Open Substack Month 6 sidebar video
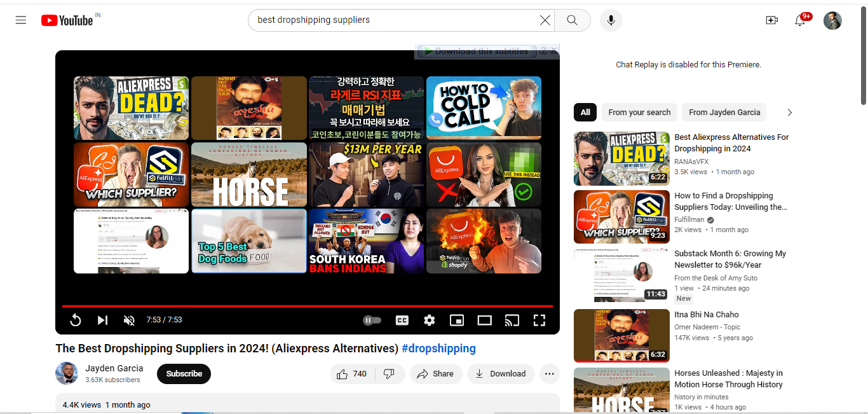The height and width of the screenshot is (414, 868). click(x=730, y=259)
